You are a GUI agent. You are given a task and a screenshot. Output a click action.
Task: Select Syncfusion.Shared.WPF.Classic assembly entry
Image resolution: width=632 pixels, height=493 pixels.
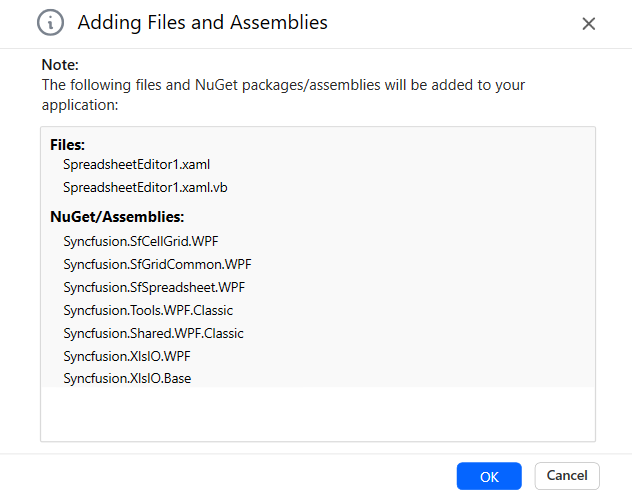click(x=153, y=333)
